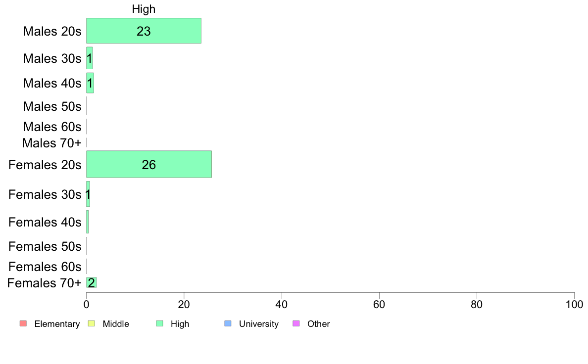Image resolution: width=588 pixels, height=364 pixels.
Task: Click the 40 tick on the axis
Action: click(x=282, y=304)
